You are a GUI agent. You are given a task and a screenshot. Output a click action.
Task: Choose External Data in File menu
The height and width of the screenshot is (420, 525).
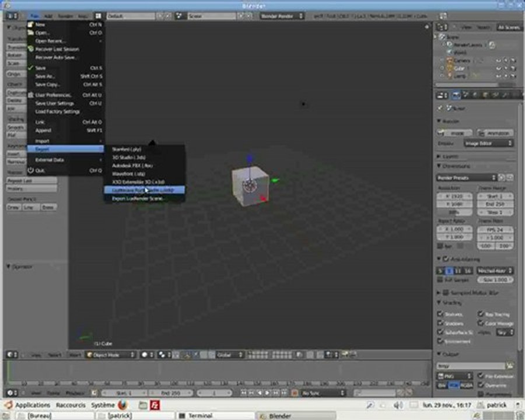tap(65, 160)
